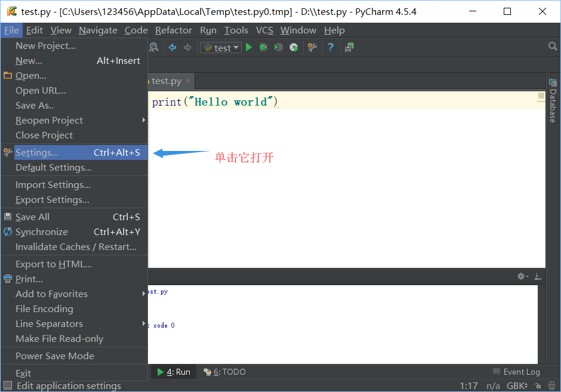Select New... menu entry

(x=74, y=61)
